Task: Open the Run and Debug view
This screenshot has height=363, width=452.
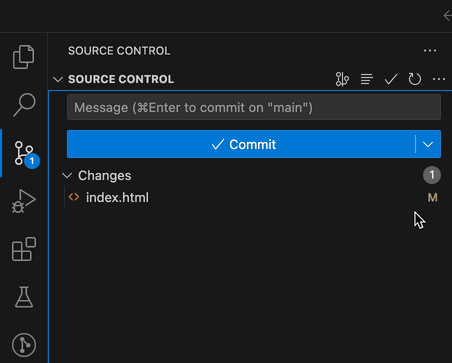Action: [24, 201]
